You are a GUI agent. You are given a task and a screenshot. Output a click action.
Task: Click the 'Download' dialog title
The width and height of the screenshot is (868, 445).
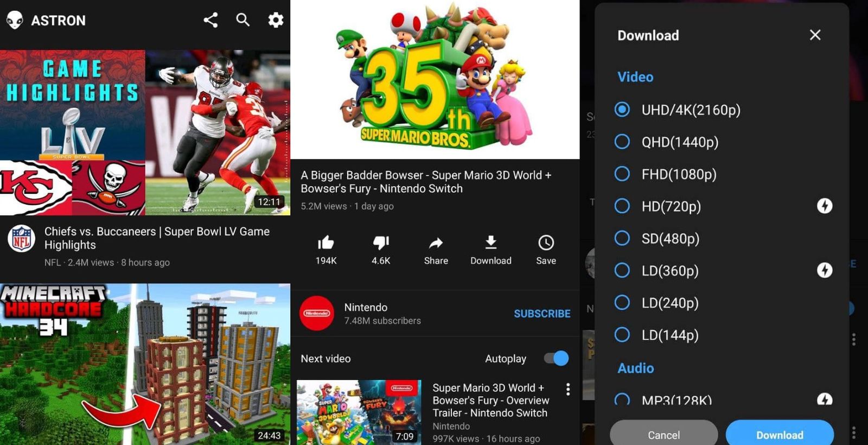coord(648,35)
